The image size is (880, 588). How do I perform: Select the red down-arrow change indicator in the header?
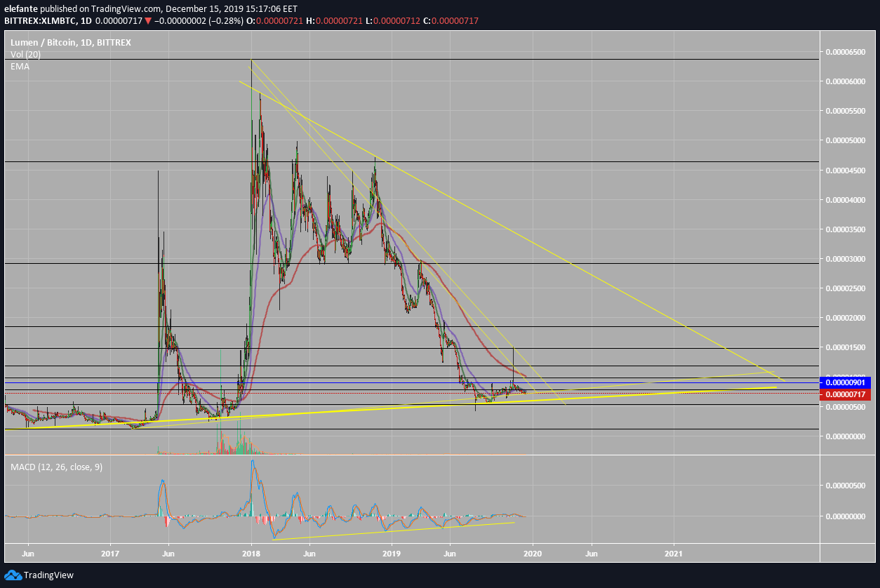point(148,21)
